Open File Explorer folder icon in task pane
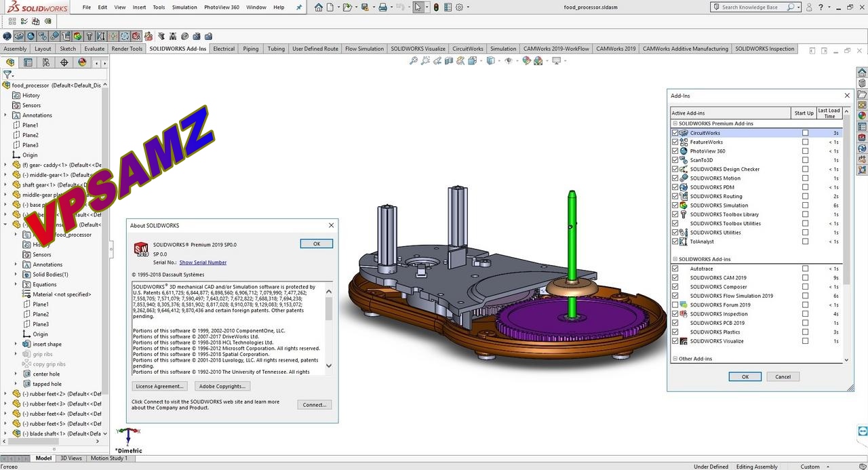The image size is (868, 470). click(862, 94)
